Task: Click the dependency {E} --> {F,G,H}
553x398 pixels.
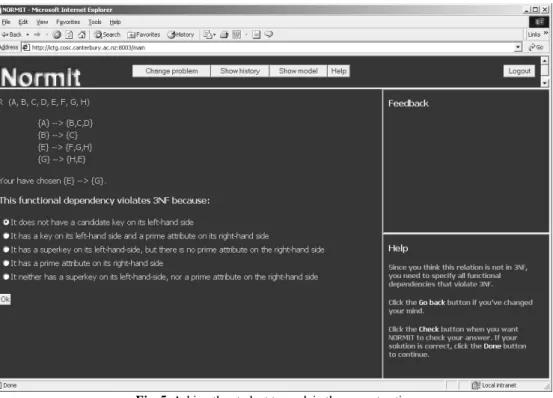Action: coord(65,147)
